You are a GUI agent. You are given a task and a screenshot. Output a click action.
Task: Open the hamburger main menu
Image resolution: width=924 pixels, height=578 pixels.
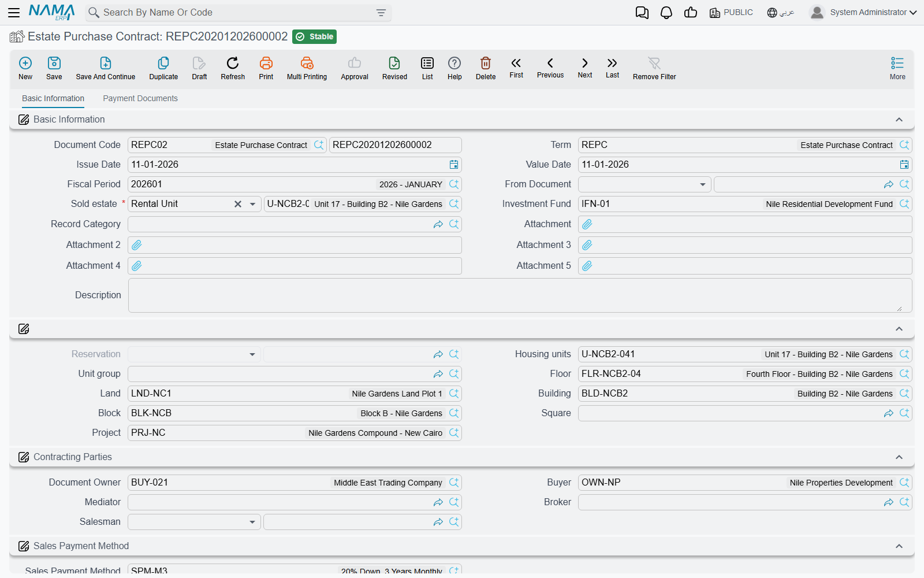point(14,12)
